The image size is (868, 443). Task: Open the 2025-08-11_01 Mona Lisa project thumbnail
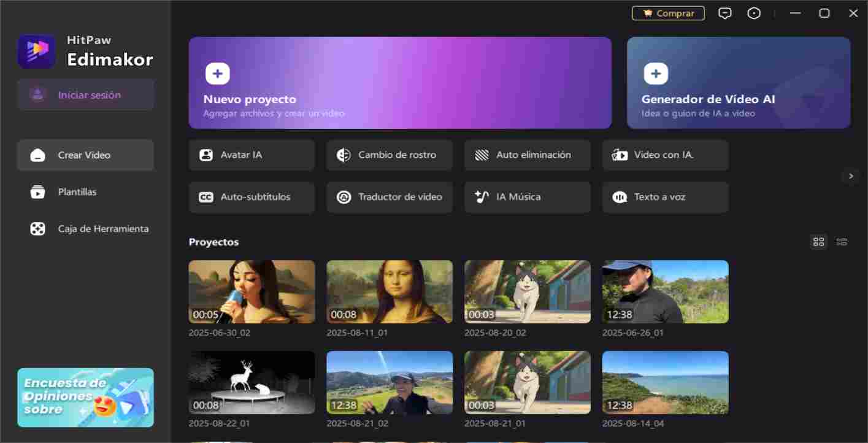[390, 291]
